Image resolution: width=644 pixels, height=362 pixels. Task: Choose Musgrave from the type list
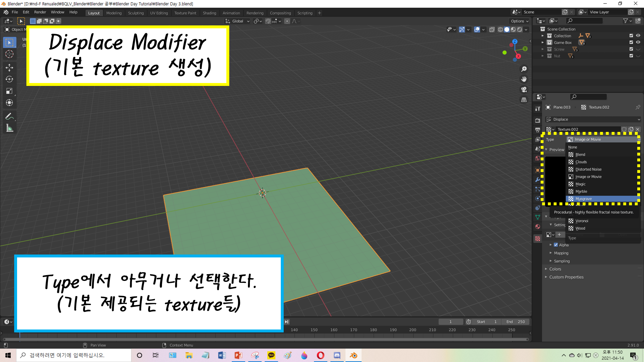(603, 199)
